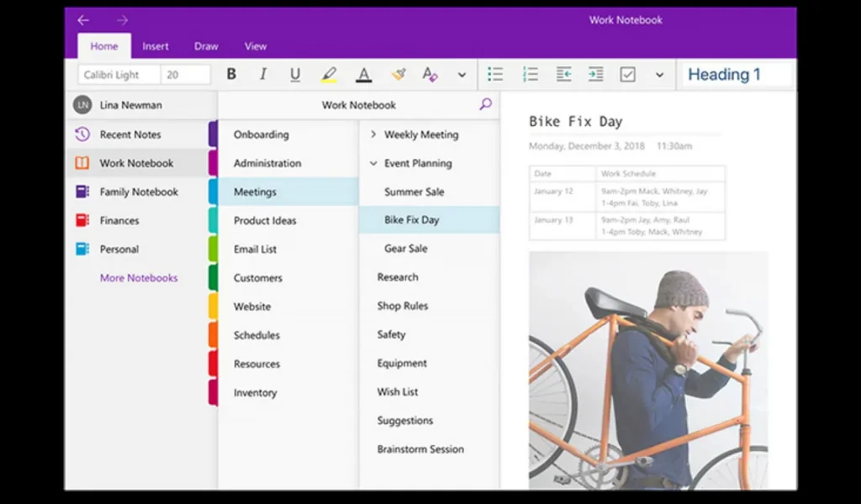
Task: Increase the paragraph indent
Action: pos(596,74)
